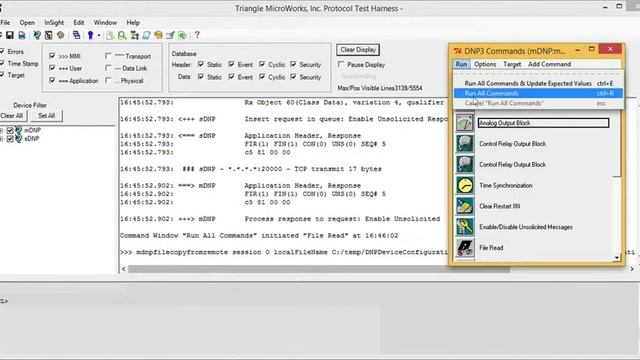Click the blue key toolbar icon
This screenshot has width=640, height=360.
(x=91, y=36)
